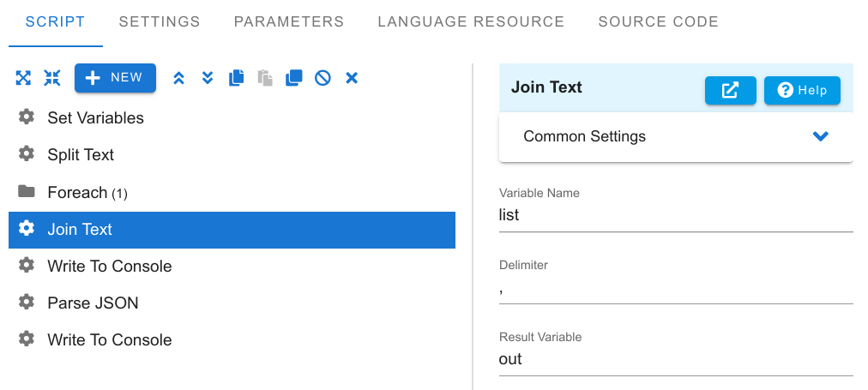Expand the Common Settings chevron
This screenshot has width=868, height=390.
pyautogui.click(x=820, y=136)
